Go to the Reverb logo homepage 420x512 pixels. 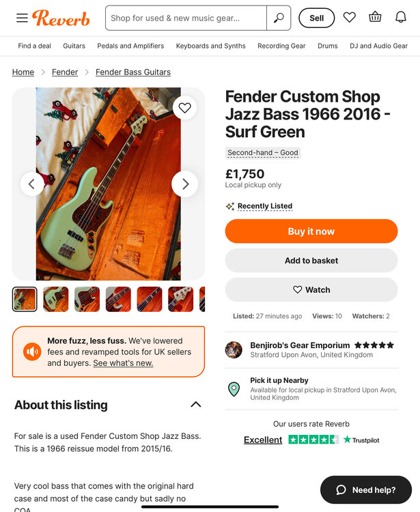(x=61, y=18)
